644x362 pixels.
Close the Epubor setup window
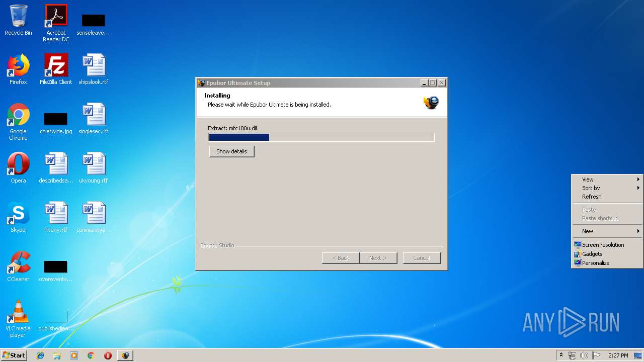(x=442, y=83)
